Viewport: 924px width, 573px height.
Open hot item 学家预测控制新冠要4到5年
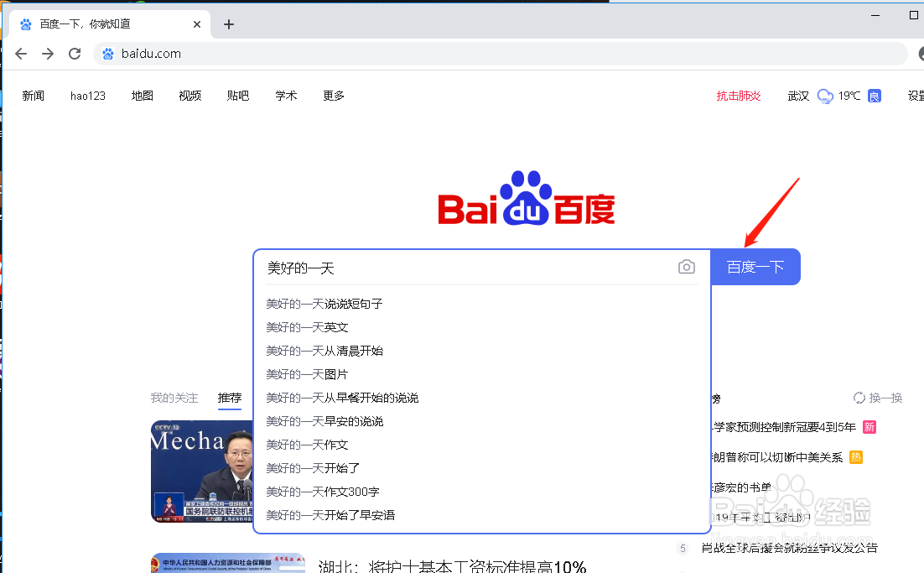coord(784,427)
